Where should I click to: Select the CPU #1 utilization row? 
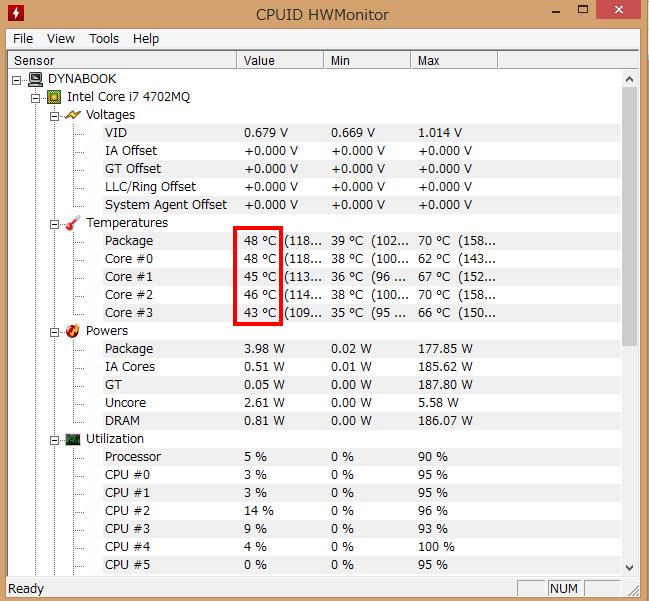(x=362, y=493)
